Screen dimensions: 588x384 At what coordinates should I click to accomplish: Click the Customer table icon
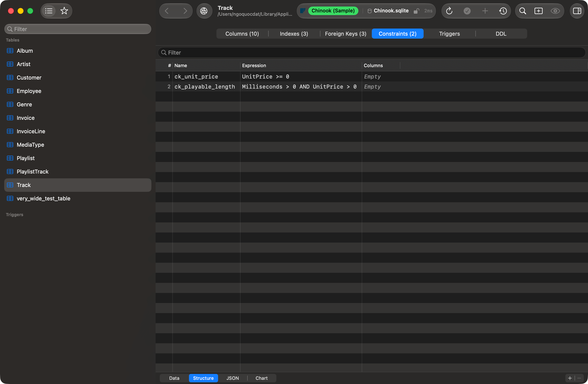(x=10, y=78)
